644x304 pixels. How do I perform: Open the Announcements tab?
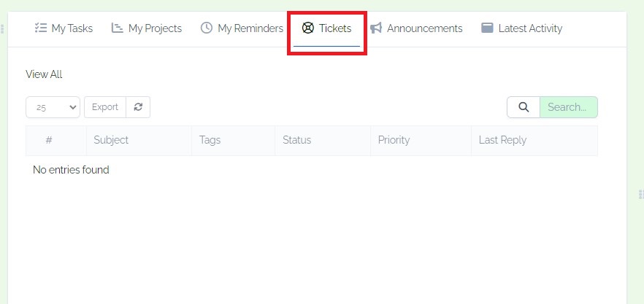point(416,28)
